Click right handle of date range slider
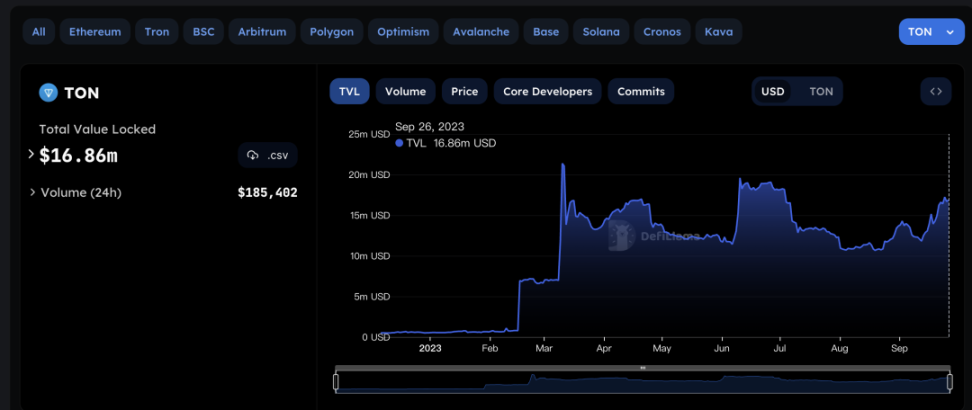The image size is (972, 410). 950,382
